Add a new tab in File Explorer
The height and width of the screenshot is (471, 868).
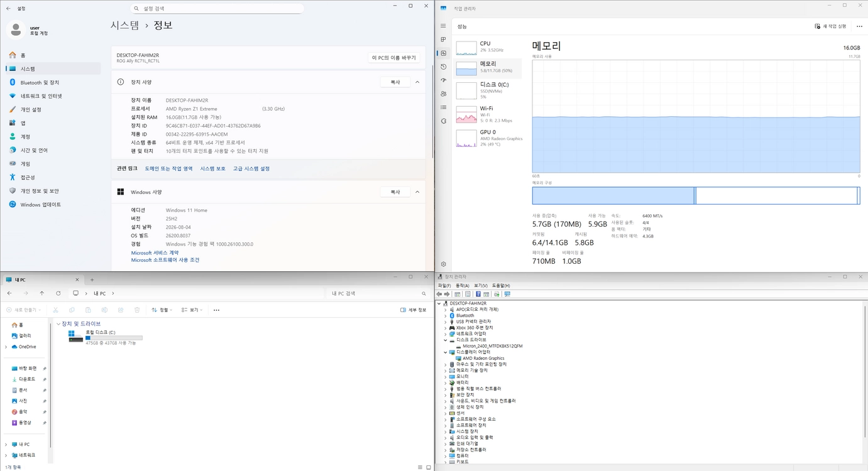point(92,279)
